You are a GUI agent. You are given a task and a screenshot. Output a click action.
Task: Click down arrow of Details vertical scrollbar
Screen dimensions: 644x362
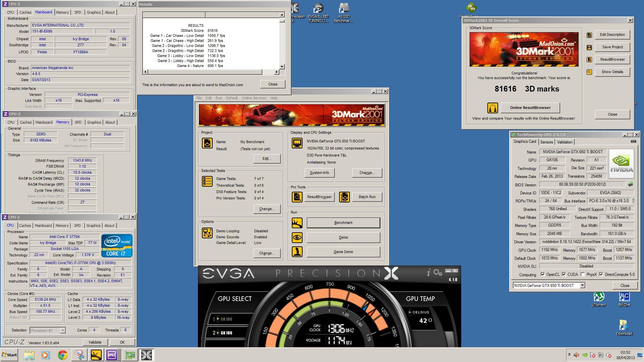(x=282, y=66)
